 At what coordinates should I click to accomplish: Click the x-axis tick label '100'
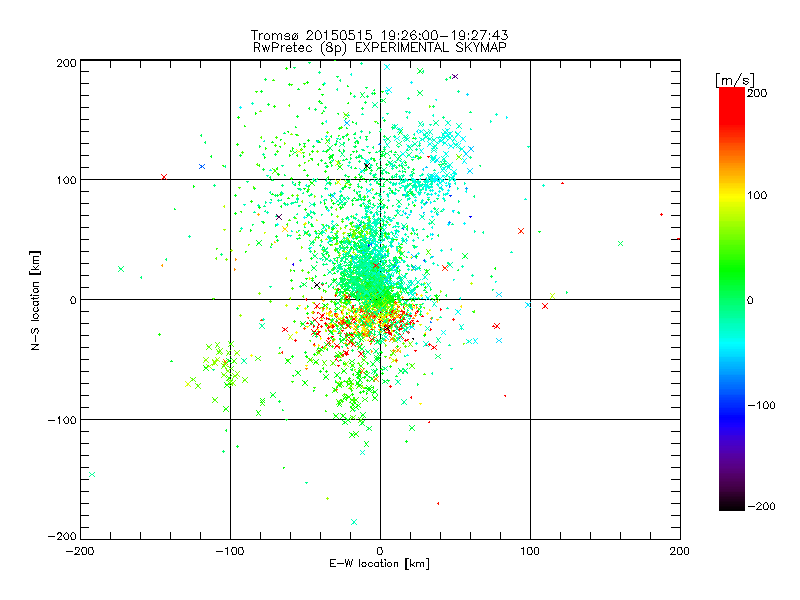click(530, 551)
